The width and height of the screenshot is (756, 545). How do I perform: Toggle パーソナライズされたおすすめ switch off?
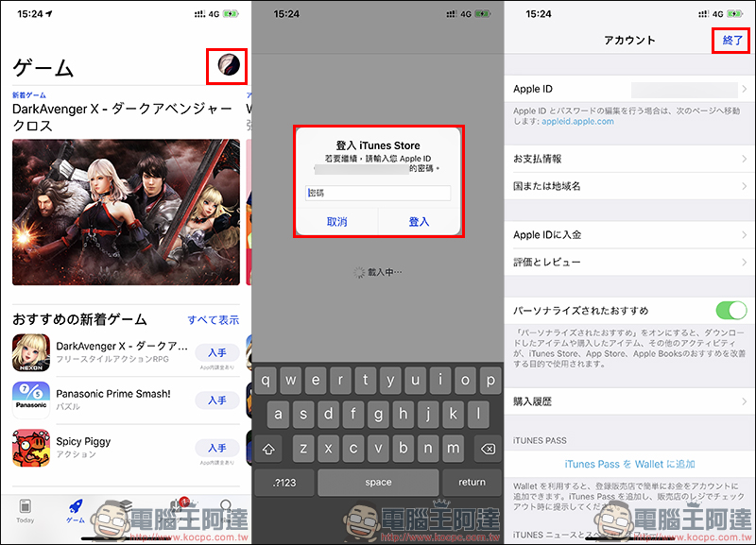click(730, 311)
